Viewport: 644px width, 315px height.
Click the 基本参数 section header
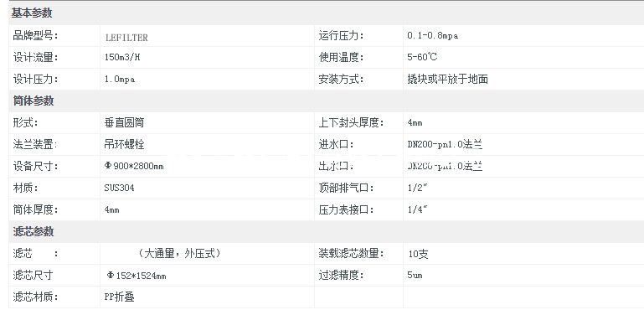point(32,13)
